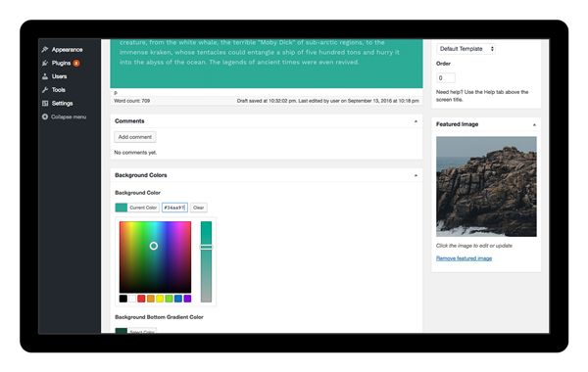Click the Collapse menu arrow icon
This screenshot has width=588, height=372.
click(x=45, y=116)
